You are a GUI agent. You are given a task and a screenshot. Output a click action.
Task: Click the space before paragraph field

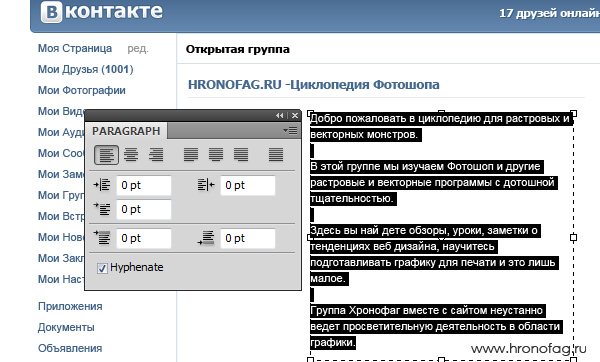pos(143,238)
